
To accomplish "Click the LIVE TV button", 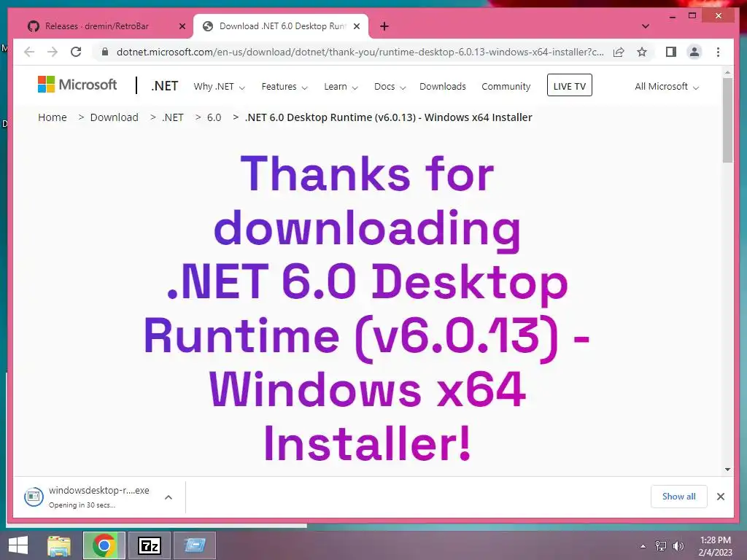I will pos(569,85).
